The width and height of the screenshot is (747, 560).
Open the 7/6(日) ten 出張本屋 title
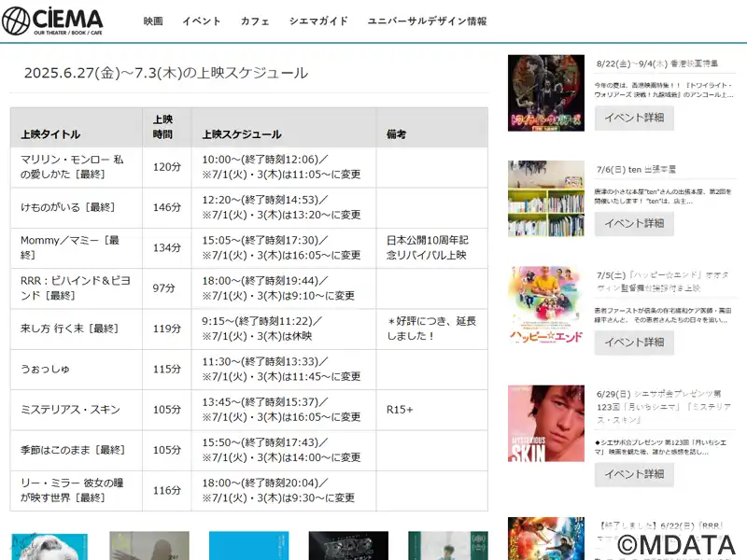[x=636, y=170]
